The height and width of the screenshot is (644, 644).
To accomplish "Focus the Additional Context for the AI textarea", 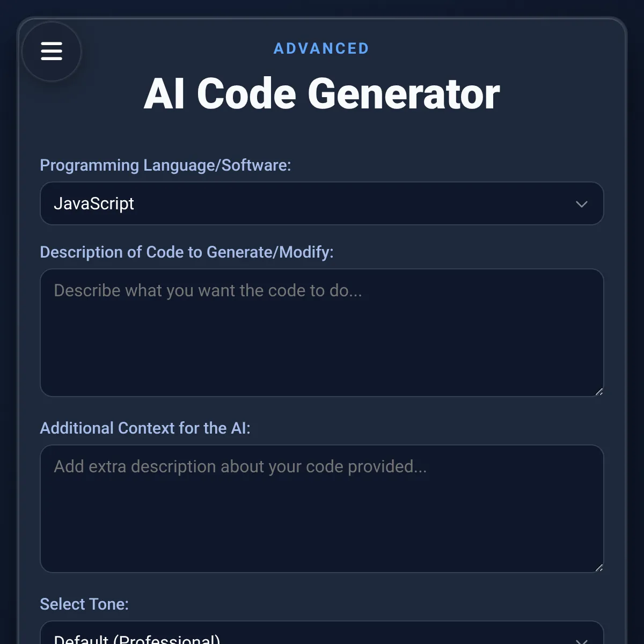I will pos(322,509).
